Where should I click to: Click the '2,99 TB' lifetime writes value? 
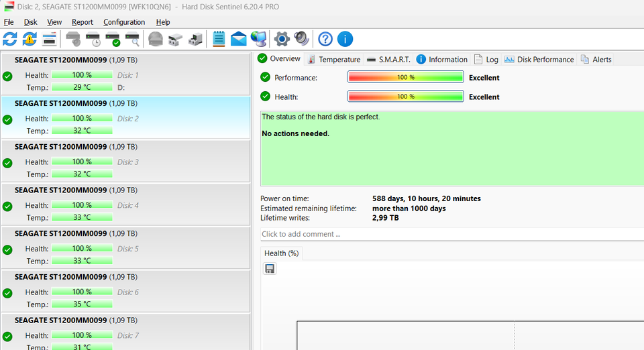click(x=385, y=218)
